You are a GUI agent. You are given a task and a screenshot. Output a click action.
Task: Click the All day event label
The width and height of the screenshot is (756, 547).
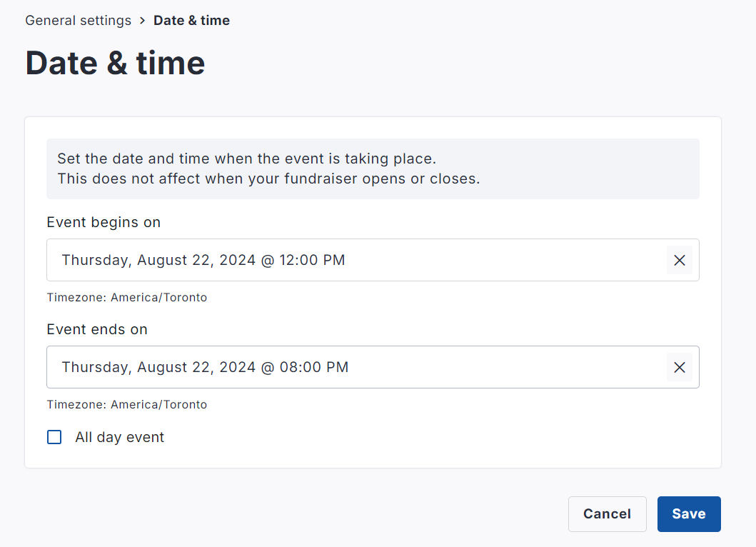tap(120, 437)
